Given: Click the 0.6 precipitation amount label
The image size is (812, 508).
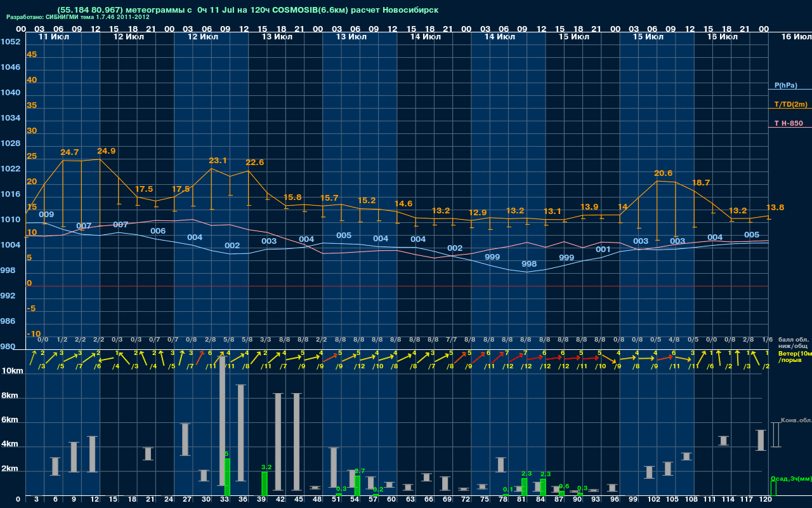Looking at the screenshot, I should pos(564,486).
